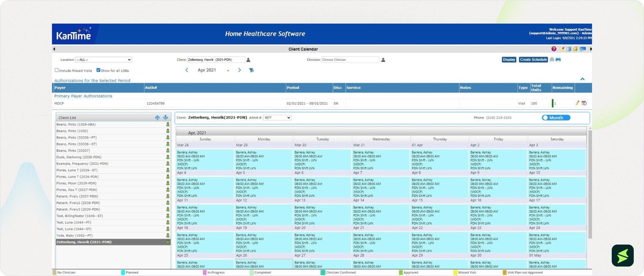Select Test, BillingTester (1049--ST) client
The width and height of the screenshot is (644, 276).
[x=113, y=216]
